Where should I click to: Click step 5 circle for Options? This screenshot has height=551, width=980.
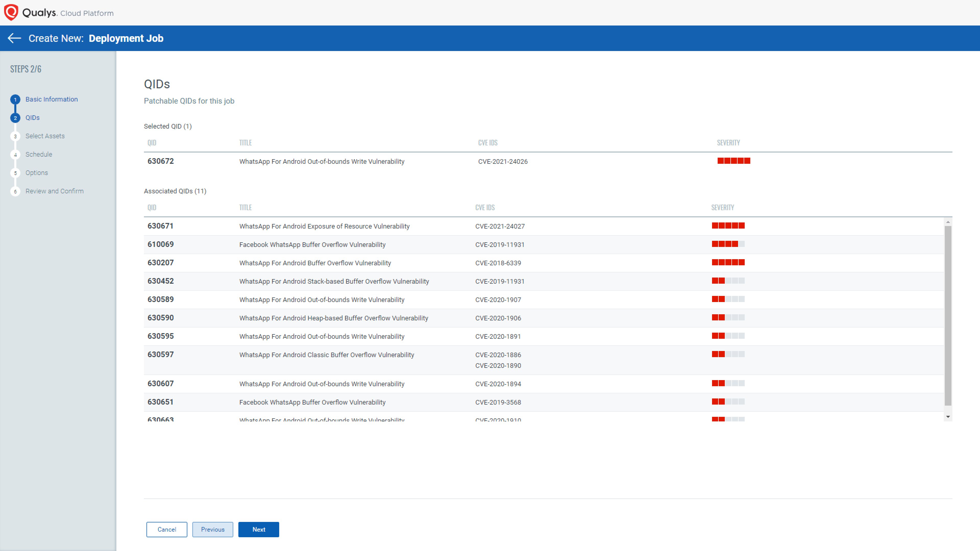coord(15,173)
